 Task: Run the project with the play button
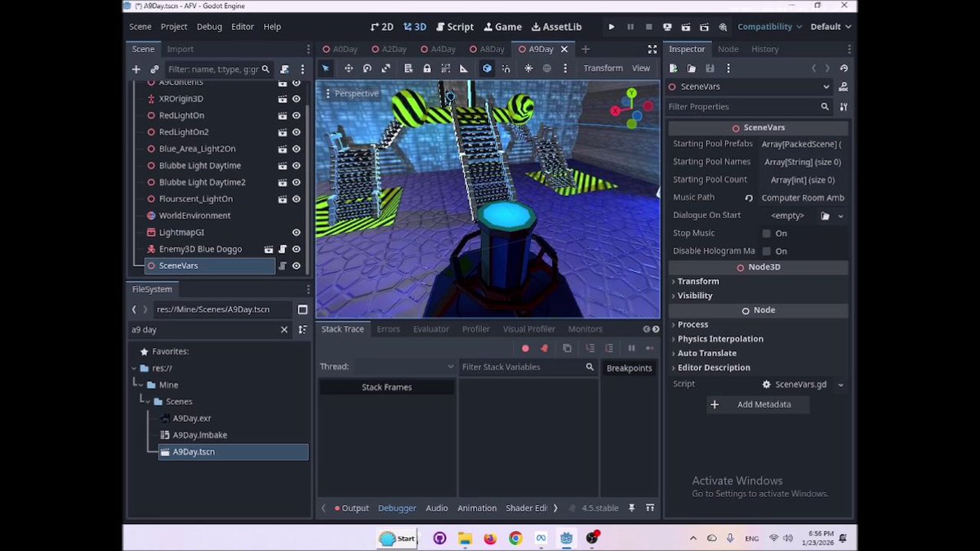tap(611, 26)
